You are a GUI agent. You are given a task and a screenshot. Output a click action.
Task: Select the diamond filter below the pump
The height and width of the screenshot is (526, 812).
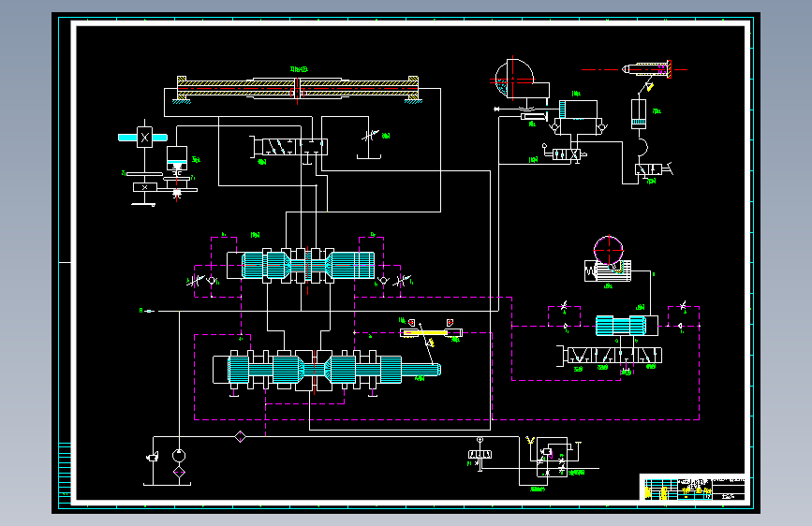[179, 472]
